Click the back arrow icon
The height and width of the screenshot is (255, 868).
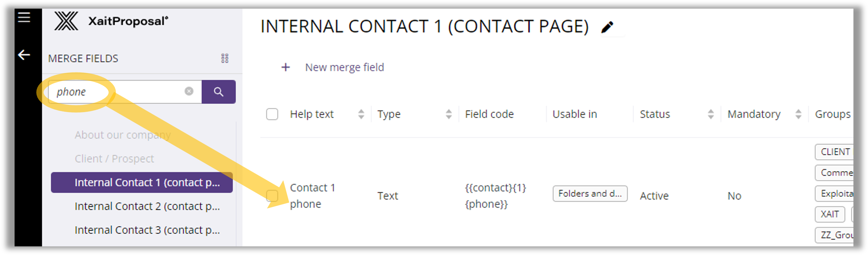tap(24, 55)
